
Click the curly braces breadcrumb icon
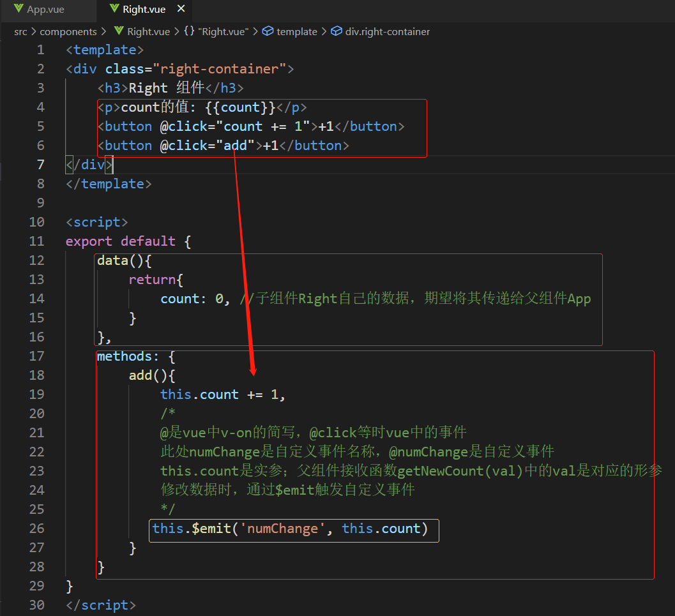coord(190,31)
